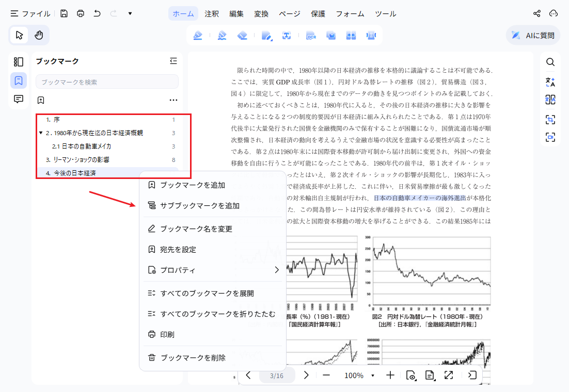
Task: Open the comments panel icon
Action: tap(19, 99)
